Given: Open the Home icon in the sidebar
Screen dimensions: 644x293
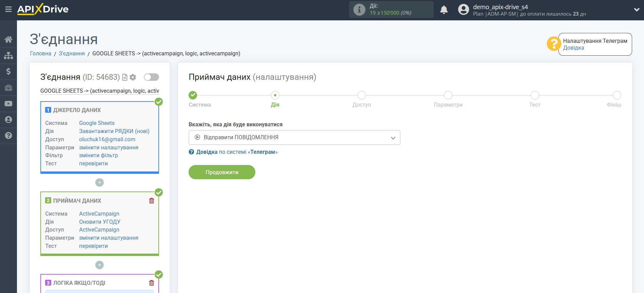Looking at the screenshot, I should tap(8, 39).
